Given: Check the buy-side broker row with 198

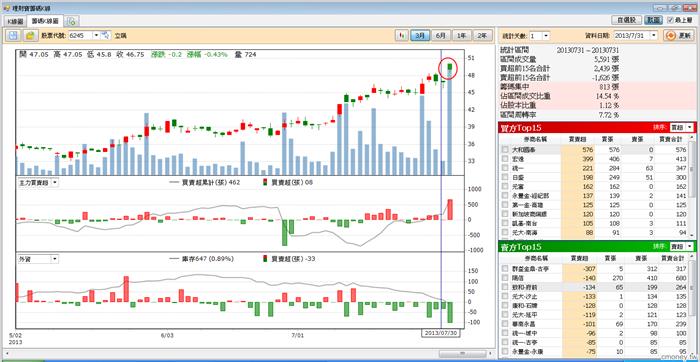Looking at the screenshot, I should pyautogui.click(x=505, y=178).
